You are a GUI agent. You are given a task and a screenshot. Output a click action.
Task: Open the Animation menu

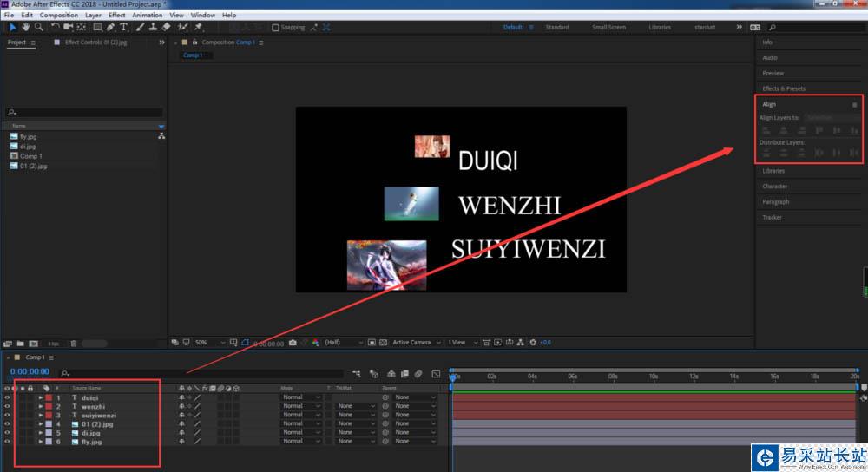(148, 15)
